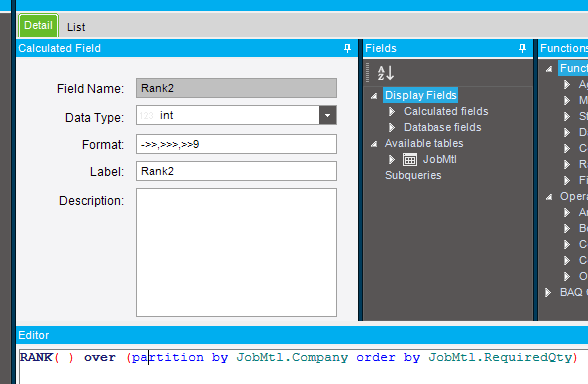Collapse the Available tables node

[x=374, y=144]
